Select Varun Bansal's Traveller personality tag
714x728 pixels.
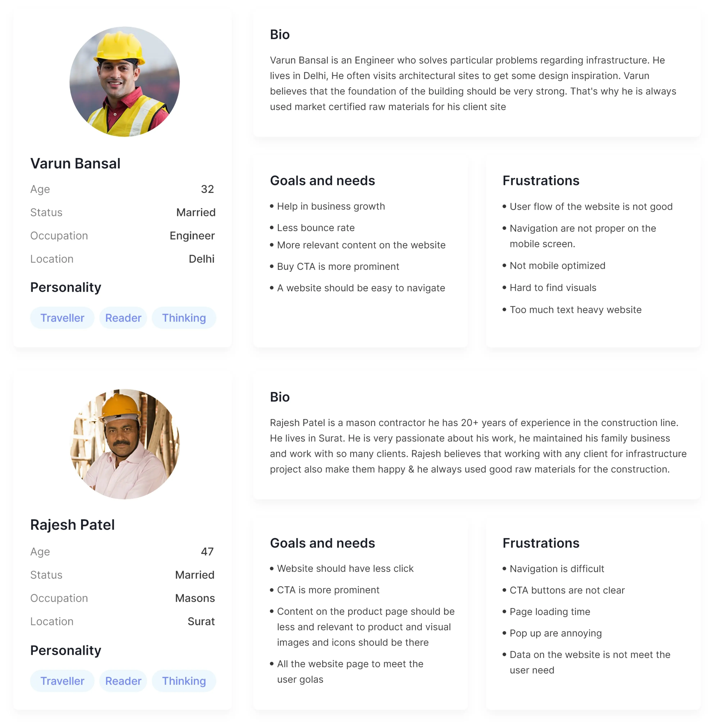tap(62, 318)
